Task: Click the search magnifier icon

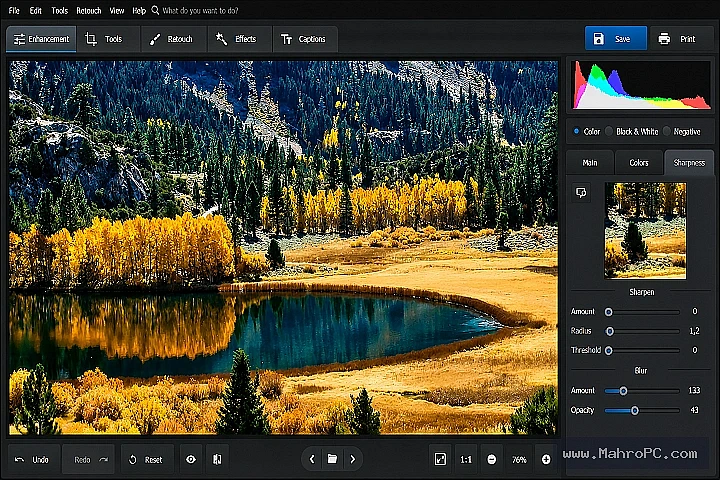Action: pyautogui.click(x=155, y=10)
